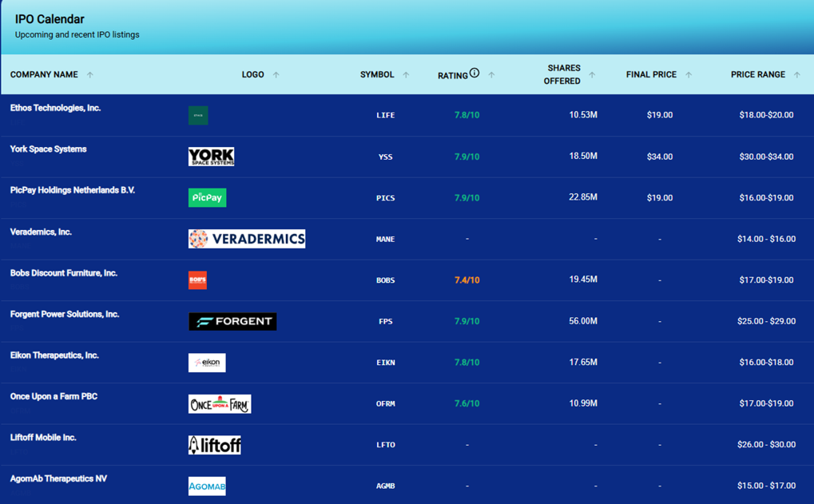Click the 22.85M shares offered value
The width and height of the screenshot is (814, 504).
583,197
